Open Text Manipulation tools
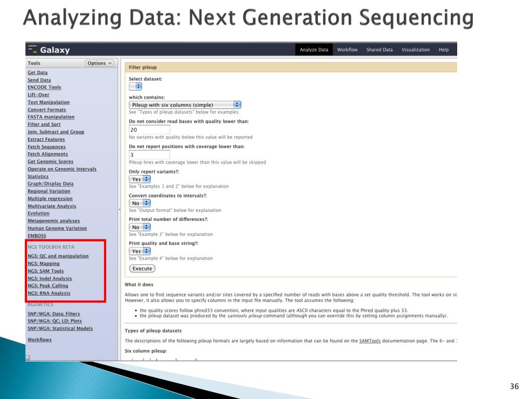The width and height of the screenshot is (532, 399). tap(48, 102)
